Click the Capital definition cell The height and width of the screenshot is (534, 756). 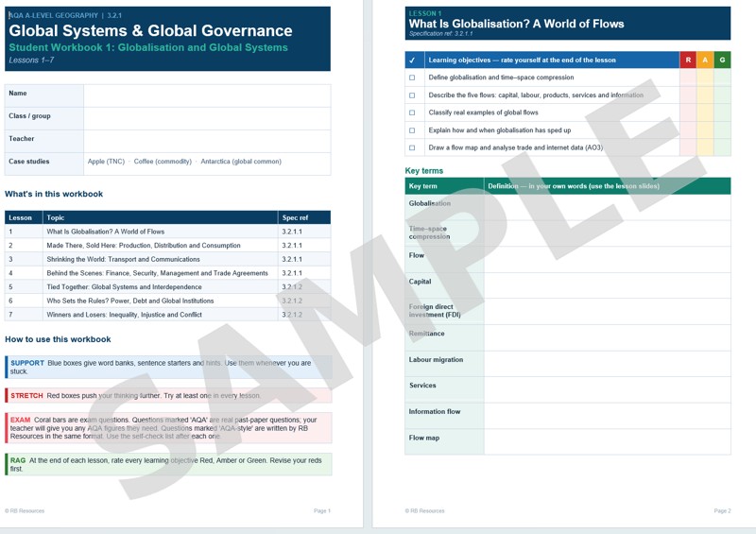(608, 285)
